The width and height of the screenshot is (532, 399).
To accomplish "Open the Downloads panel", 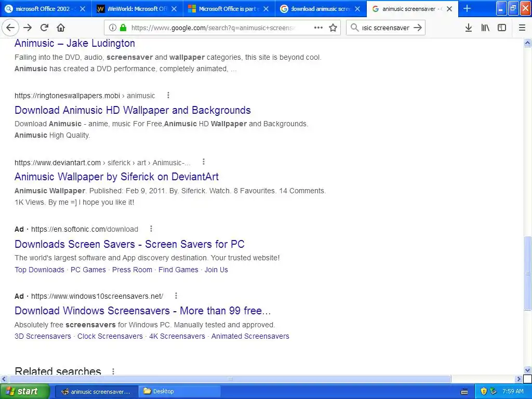I will point(469,28).
